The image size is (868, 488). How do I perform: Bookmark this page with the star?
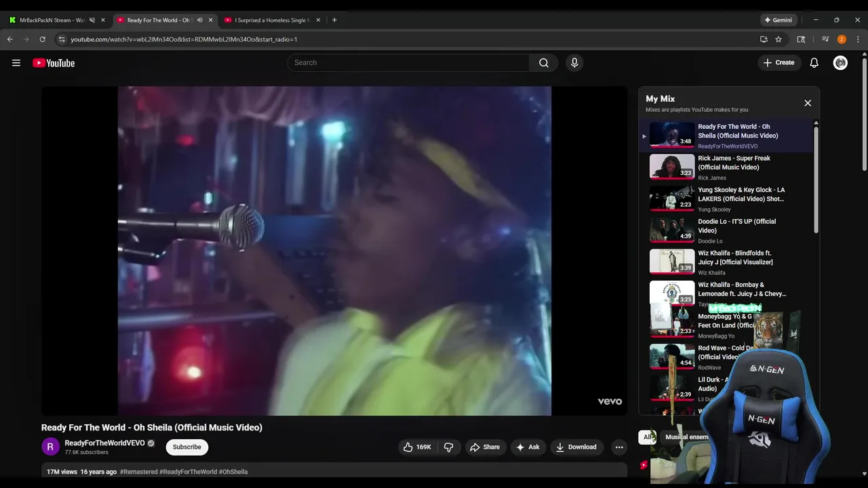click(x=778, y=39)
